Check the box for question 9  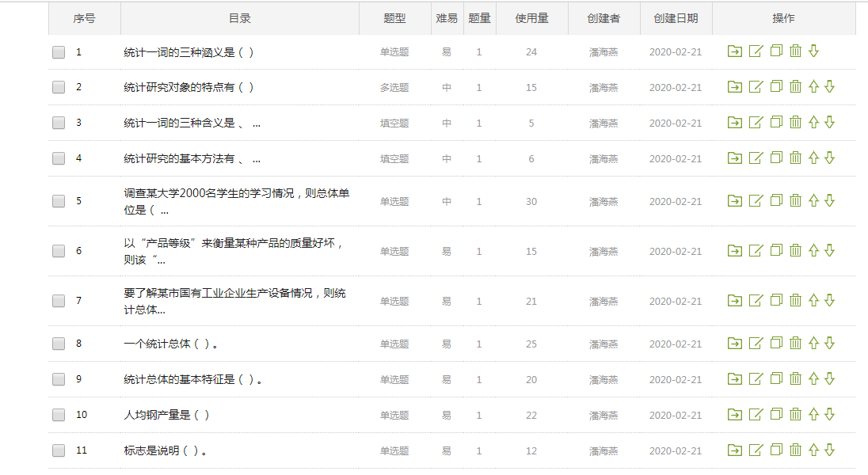[x=59, y=379]
